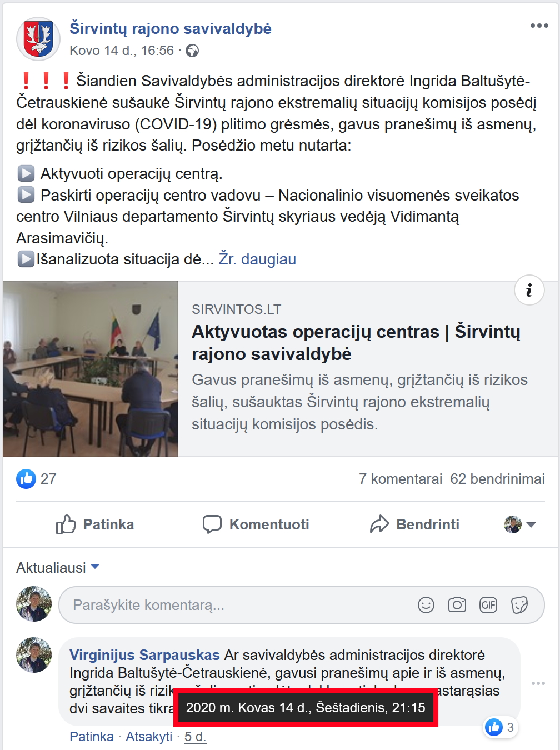Expand post text via Žr. daugiau
This screenshot has width=560, height=750.
(x=257, y=259)
